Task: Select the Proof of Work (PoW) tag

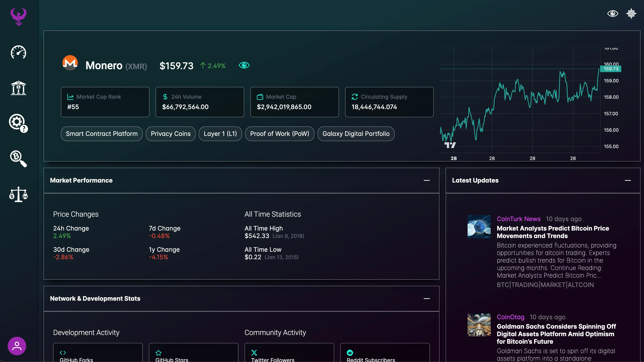Action: click(280, 134)
